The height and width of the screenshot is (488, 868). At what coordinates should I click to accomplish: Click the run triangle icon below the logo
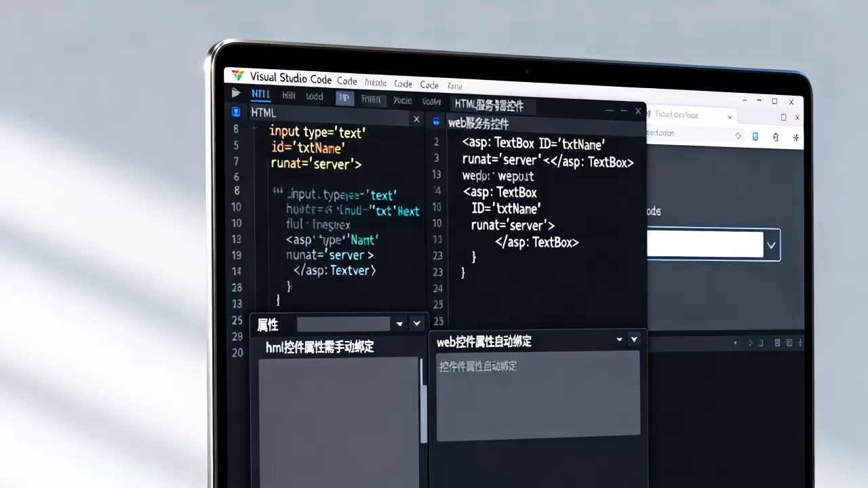tap(236, 93)
